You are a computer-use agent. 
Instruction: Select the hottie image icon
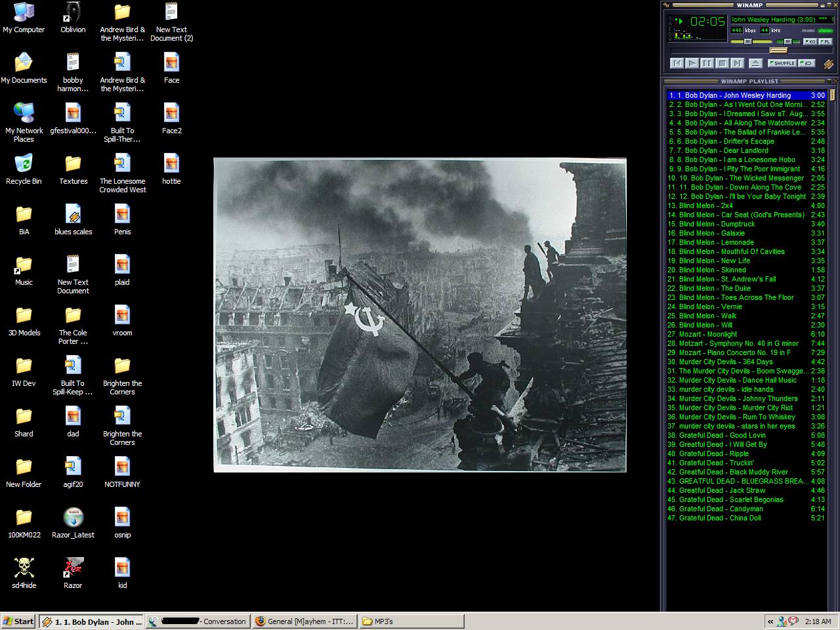pos(171,169)
